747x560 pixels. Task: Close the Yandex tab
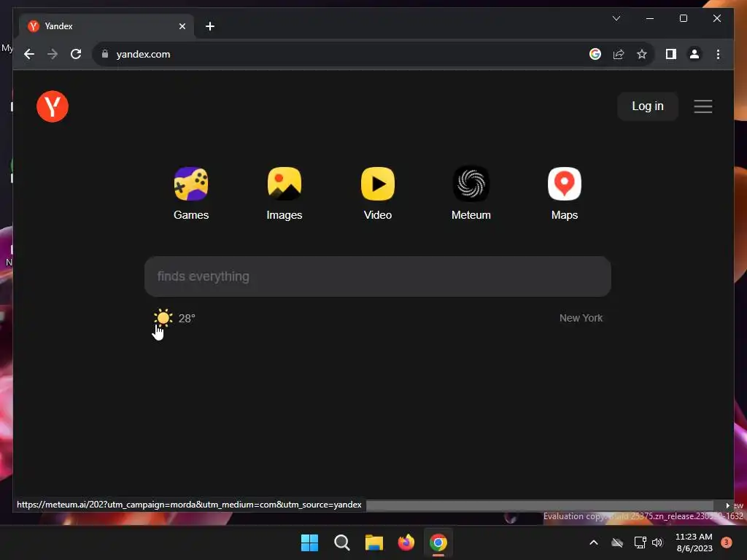[182, 26]
